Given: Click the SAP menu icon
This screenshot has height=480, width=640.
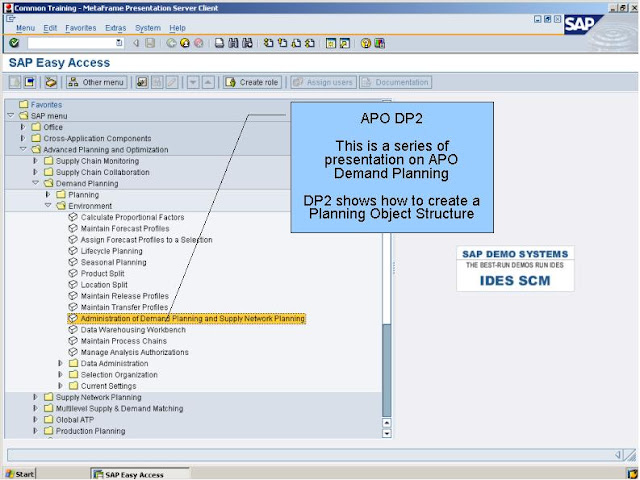Looking at the screenshot, I should 30,82.
